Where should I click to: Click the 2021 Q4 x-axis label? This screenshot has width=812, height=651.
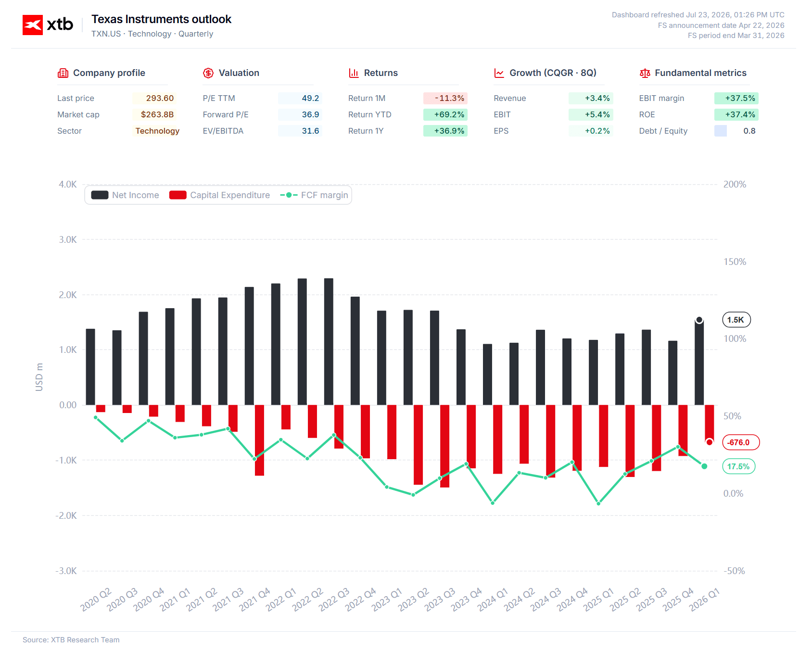coord(254,599)
